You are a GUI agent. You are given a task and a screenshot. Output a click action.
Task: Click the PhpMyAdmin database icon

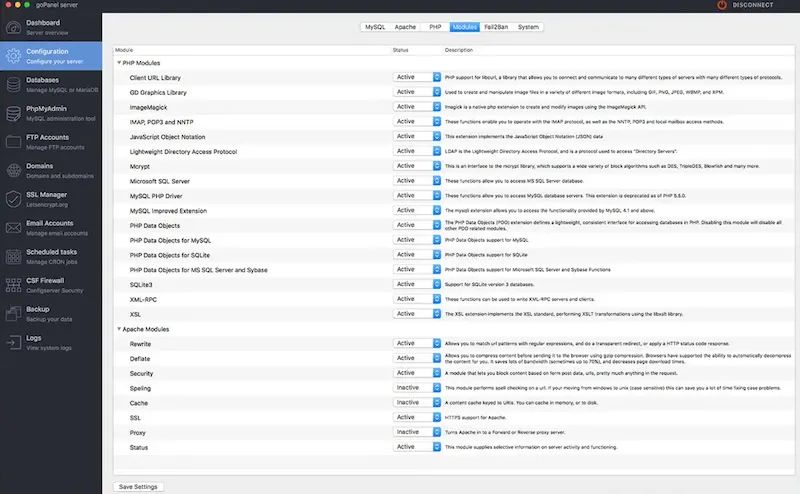[x=14, y=113]
